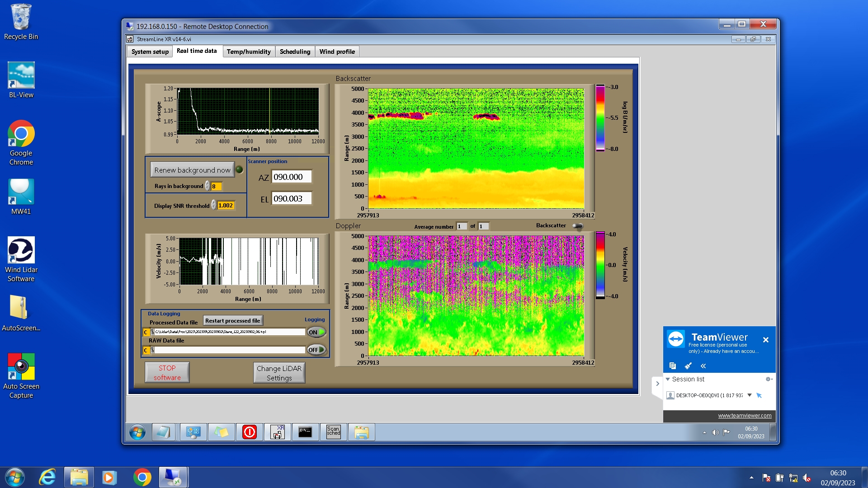Collapse TeamViewer panel with double-chevron icon

coord(703,366)
